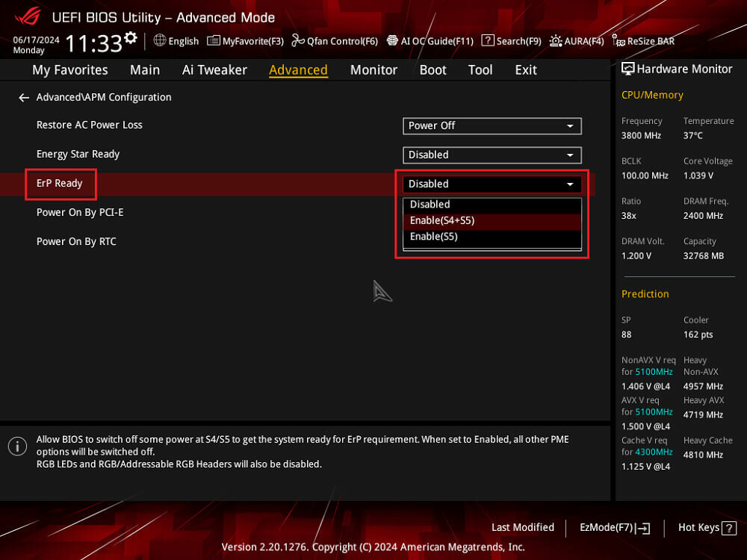Click the 11:33 clock time
The height and width of the screenshot is (560, 747).
click(94, 43)
